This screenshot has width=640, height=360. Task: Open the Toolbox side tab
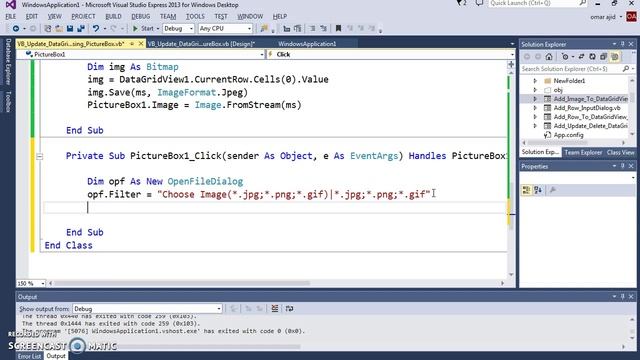pyautogui.click(x=8, y=101)
